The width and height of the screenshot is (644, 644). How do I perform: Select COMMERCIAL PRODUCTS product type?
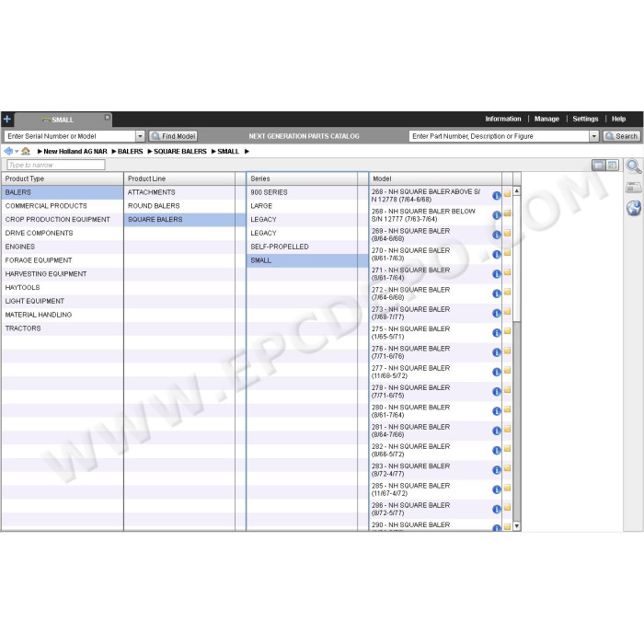coord(62,206)
